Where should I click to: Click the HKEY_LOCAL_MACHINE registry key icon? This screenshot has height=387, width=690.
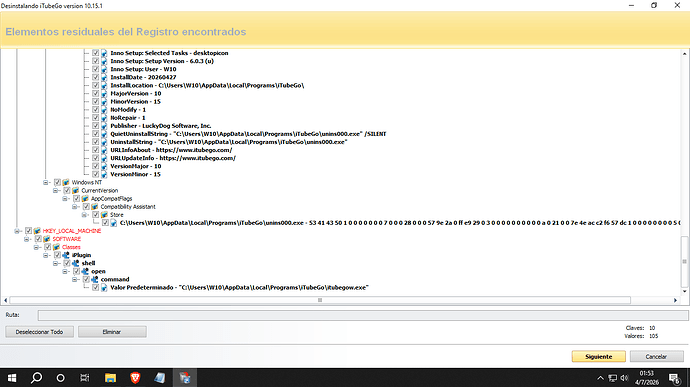[x=37, y=231]
